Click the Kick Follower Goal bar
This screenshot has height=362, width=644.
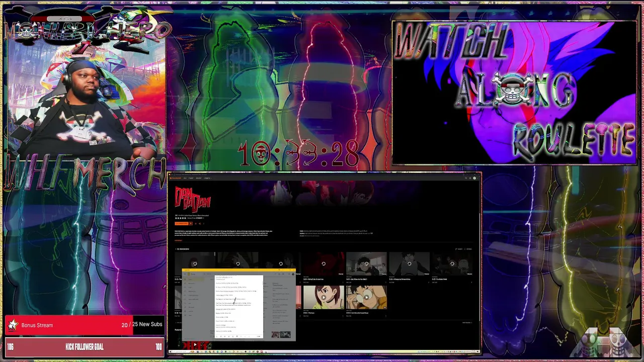[x=84, y=347]
